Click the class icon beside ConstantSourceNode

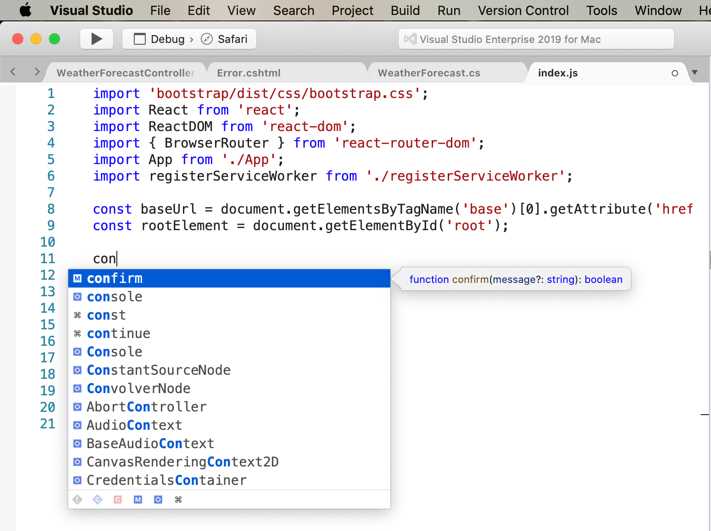tap(78, 370)
